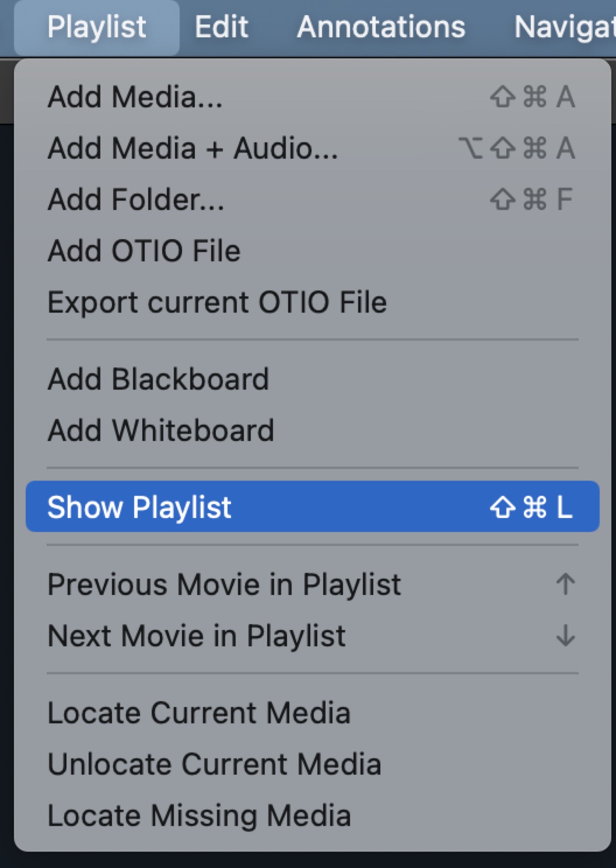Choose Add Media... from the menu
Image resolution: width=616 pixels, height=868 pixels.
coord(135,97)
